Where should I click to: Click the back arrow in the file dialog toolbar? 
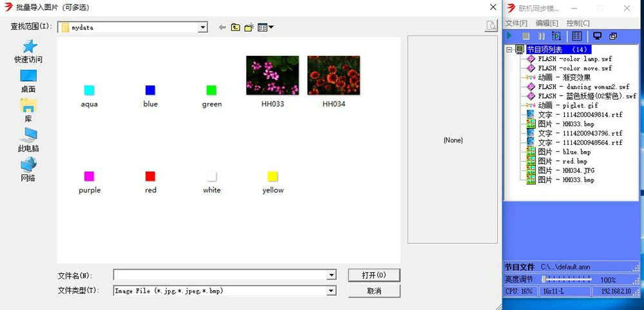[222, 28]
